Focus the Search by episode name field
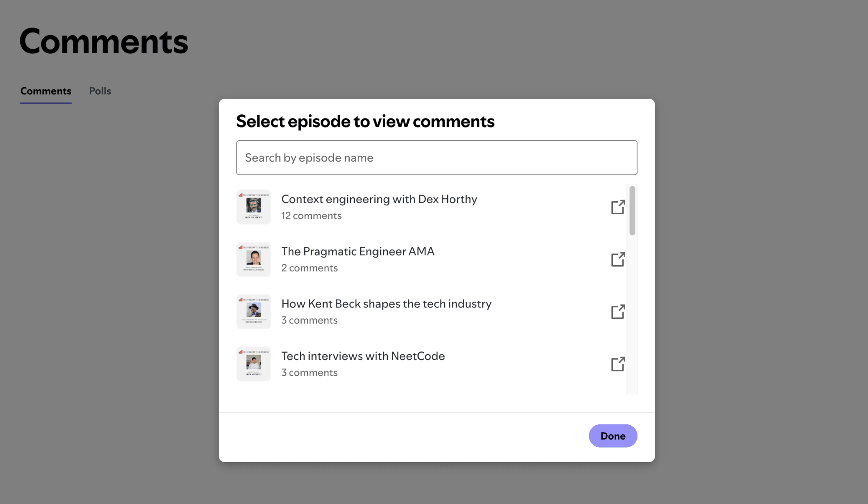 437,158
